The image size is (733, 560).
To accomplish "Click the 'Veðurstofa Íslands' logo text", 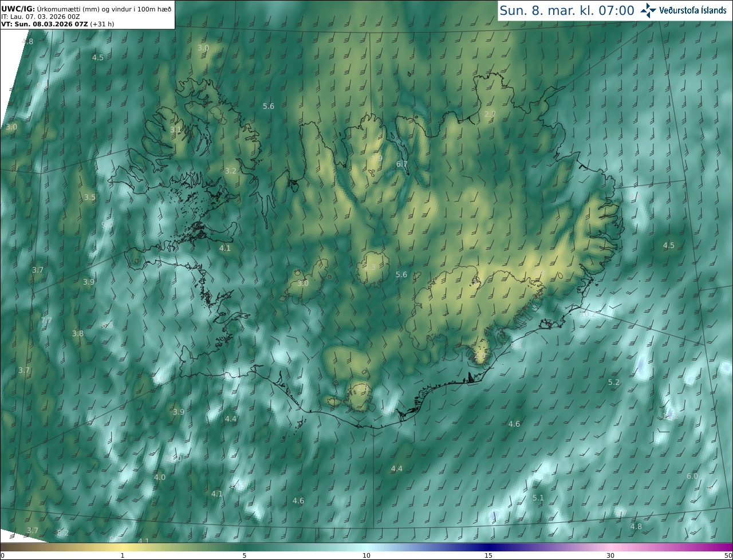I will pyautogui.click(x=693, y=10).
